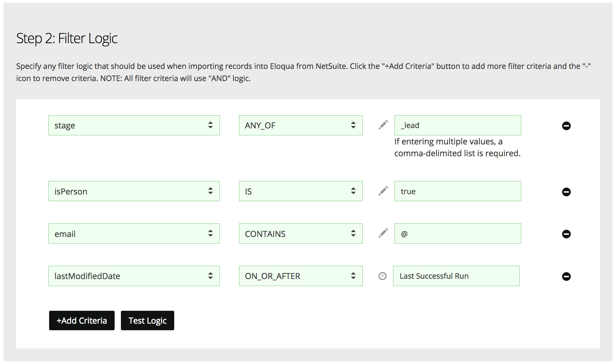Open the IS operator dropdown
The image size is (616, 364).
(301, 191)
